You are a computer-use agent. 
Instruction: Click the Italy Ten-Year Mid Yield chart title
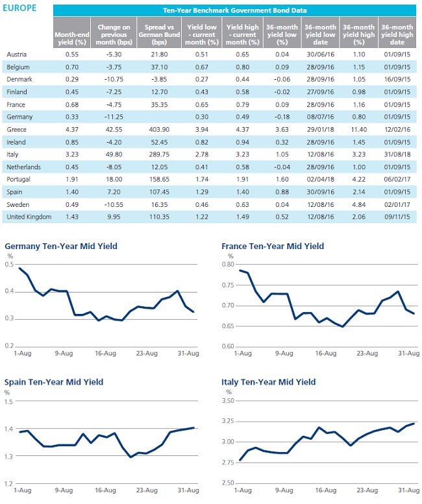point(268,382)
